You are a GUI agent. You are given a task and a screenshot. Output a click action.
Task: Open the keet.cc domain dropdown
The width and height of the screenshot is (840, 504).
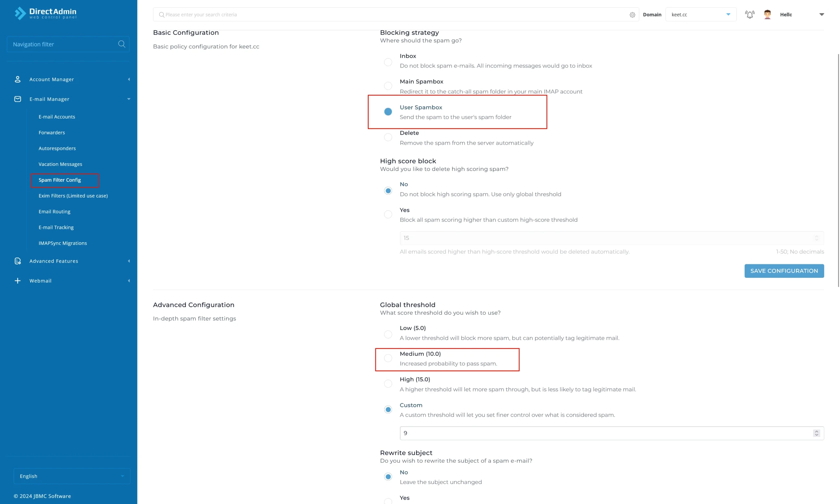coord(701,14)
